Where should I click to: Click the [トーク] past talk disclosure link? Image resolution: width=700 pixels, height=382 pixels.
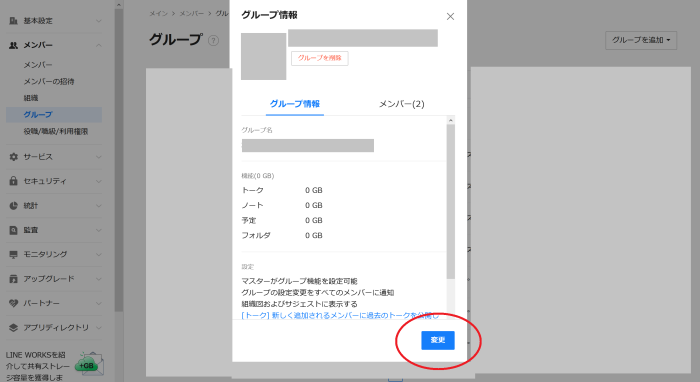340,316
